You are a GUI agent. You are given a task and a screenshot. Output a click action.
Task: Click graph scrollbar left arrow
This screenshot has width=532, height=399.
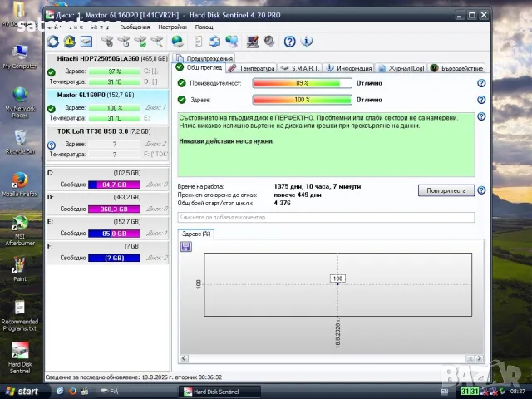184,358
